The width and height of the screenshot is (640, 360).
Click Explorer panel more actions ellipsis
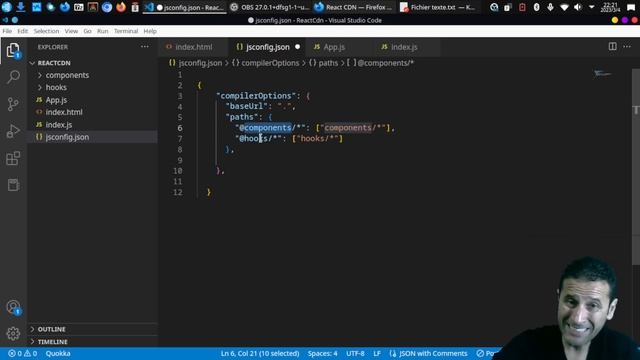(x=144, y=47)
